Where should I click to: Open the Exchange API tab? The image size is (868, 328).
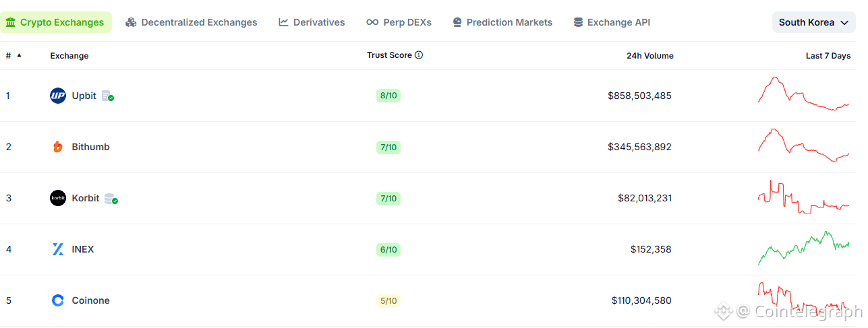click(x=612, y=22)
